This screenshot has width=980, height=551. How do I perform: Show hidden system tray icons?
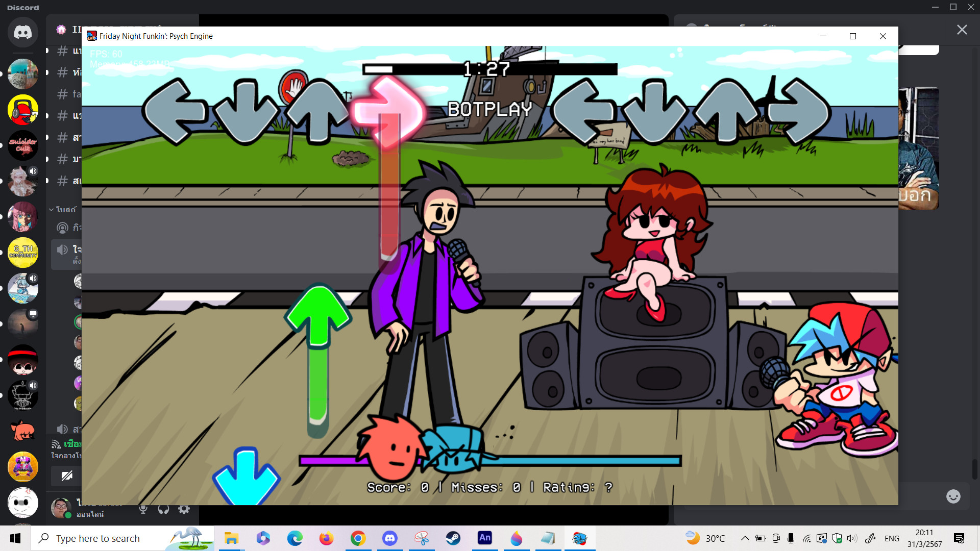[x=745, y=538]
